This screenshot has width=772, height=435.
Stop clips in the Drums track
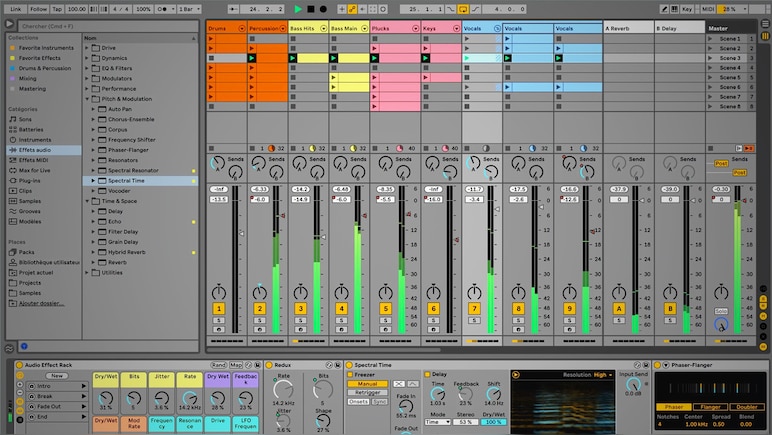click(x=211, y=148)
